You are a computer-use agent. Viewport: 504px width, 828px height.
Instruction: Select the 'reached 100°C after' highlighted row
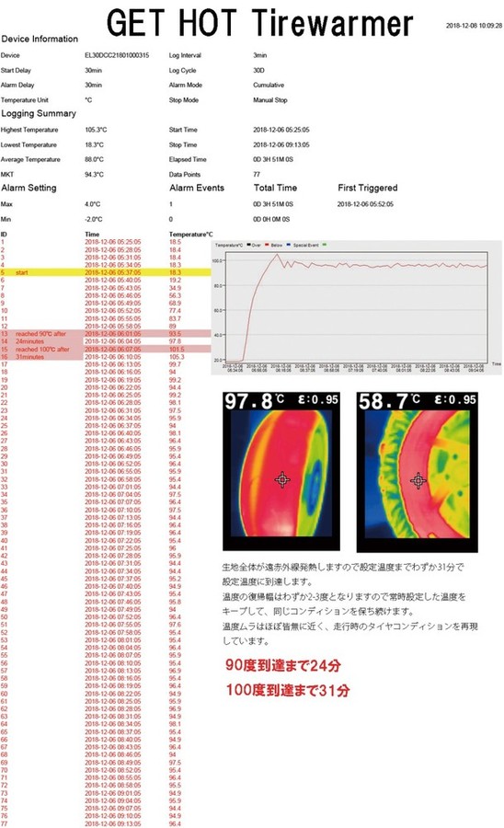pyautogui.click(x=106, y=349)
